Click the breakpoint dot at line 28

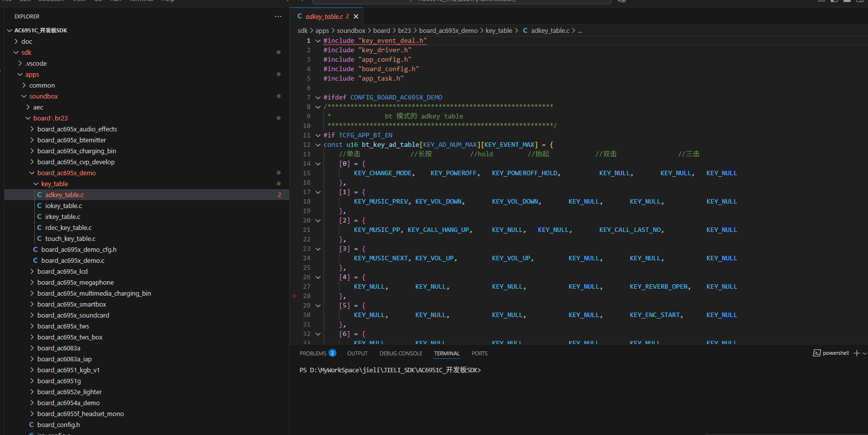click(295, 296)
